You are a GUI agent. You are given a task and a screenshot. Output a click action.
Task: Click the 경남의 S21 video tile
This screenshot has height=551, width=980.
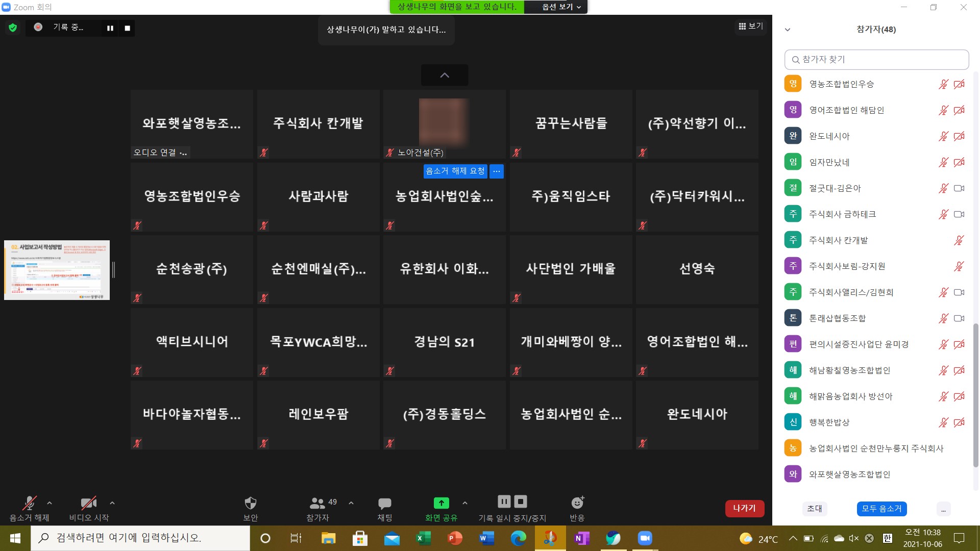[x=445, y=342]
